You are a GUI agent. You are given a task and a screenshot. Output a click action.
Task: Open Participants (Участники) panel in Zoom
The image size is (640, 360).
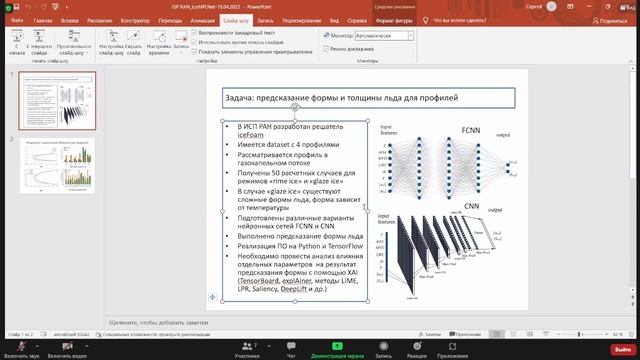click(247, 350)
